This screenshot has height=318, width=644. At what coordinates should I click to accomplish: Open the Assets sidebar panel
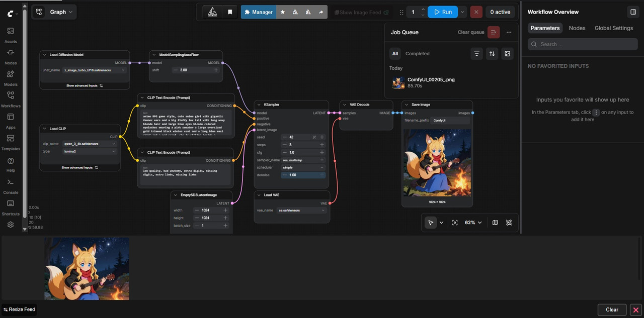[11, 35]
